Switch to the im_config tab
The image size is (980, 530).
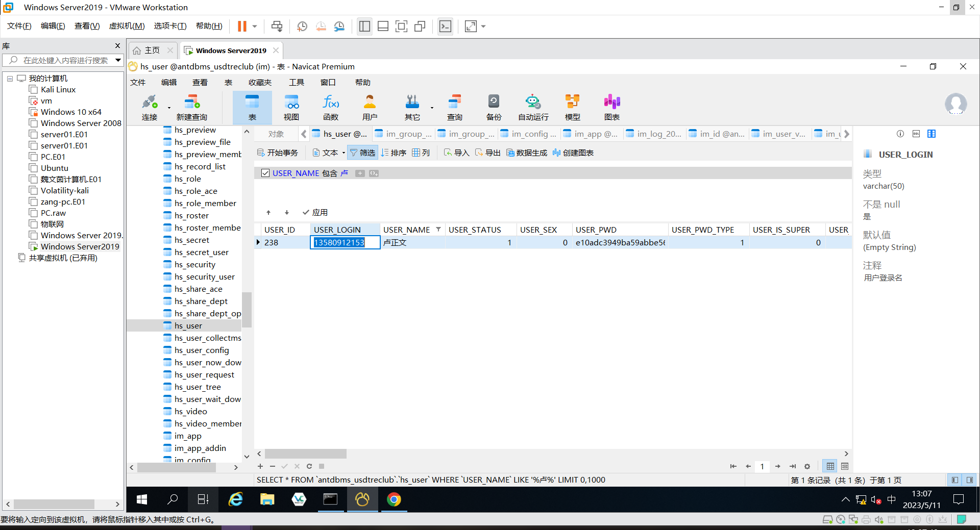point(529,134)
